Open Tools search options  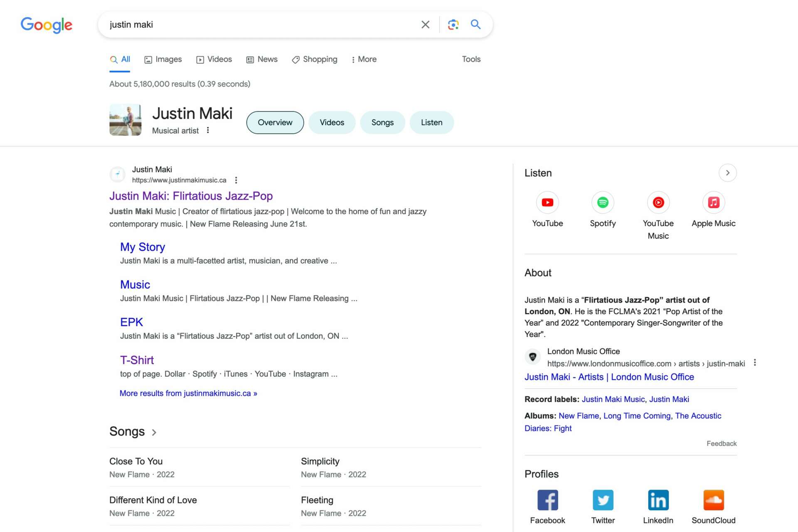(471, 59)
